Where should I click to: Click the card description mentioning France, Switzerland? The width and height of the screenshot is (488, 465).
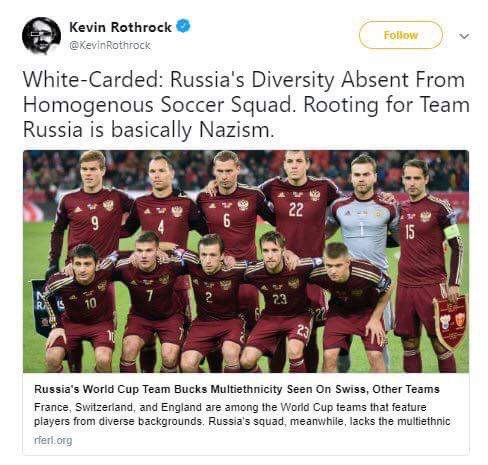click(x=242, y=414)
